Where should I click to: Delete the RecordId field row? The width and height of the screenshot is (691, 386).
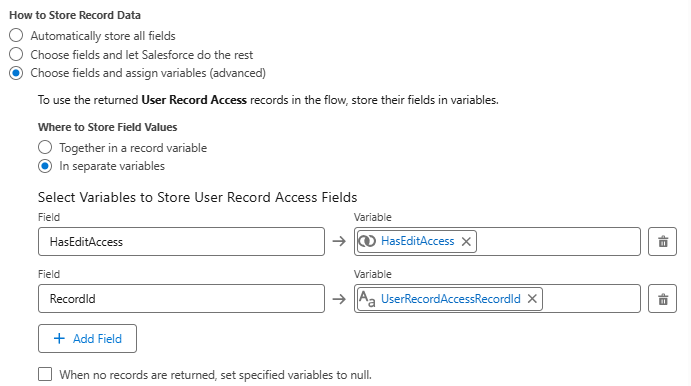click(x=662, y=299)
